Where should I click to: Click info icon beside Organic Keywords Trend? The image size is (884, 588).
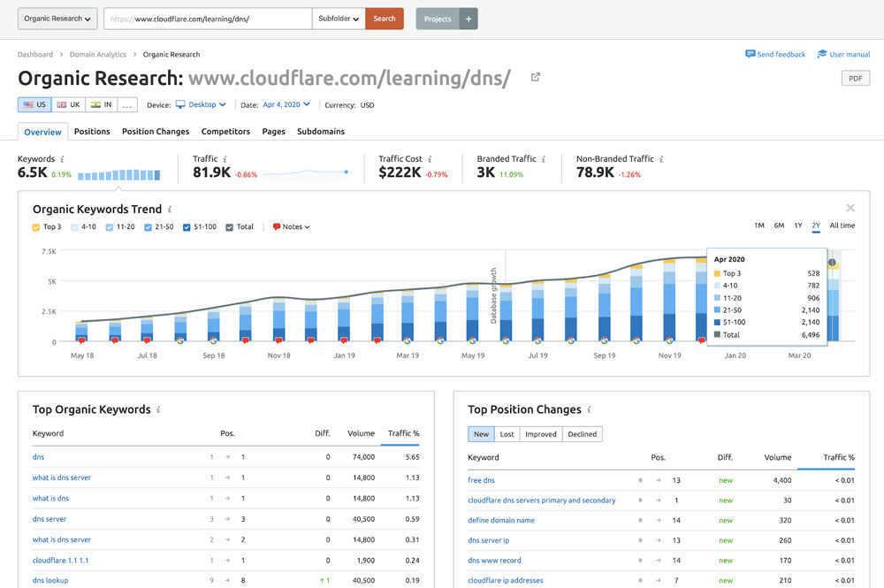pos(170,210)
